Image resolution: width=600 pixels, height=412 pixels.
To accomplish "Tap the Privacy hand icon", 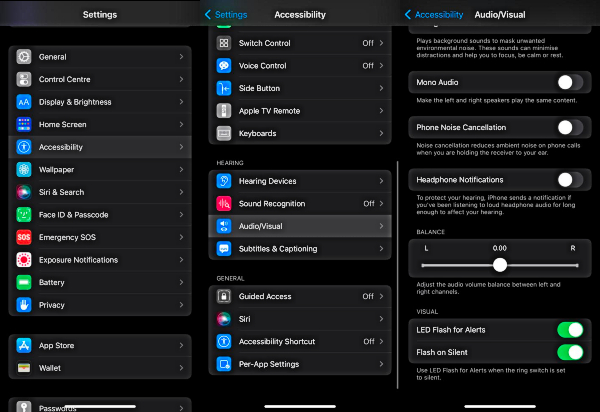I will click(x=24, y=305).
